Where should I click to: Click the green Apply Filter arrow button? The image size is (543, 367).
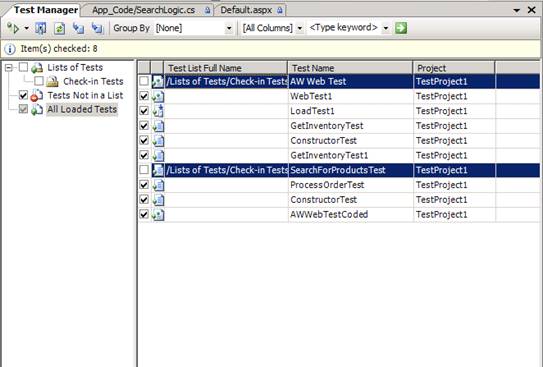(401, 28)
